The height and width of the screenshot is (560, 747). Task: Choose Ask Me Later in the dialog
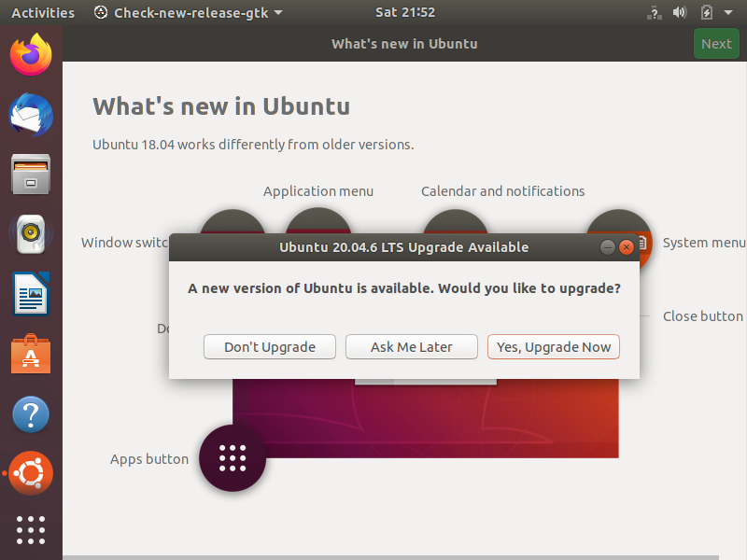[x=412, y=346]
